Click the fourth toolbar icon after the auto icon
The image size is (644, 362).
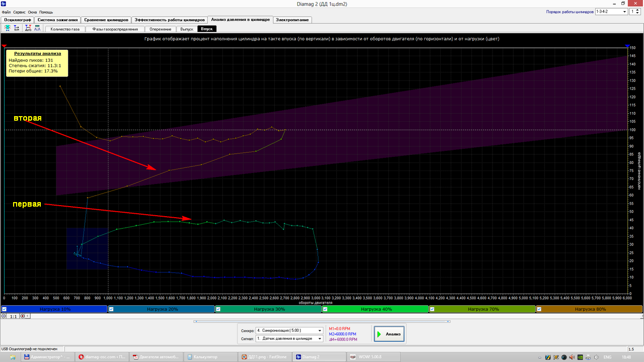(x=37, y=29)
